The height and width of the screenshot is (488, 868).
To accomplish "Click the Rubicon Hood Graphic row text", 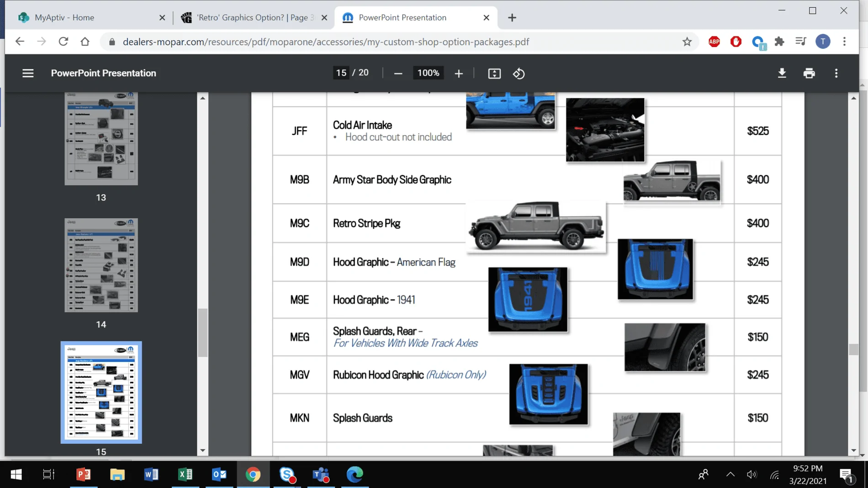I will pos(409,375).
